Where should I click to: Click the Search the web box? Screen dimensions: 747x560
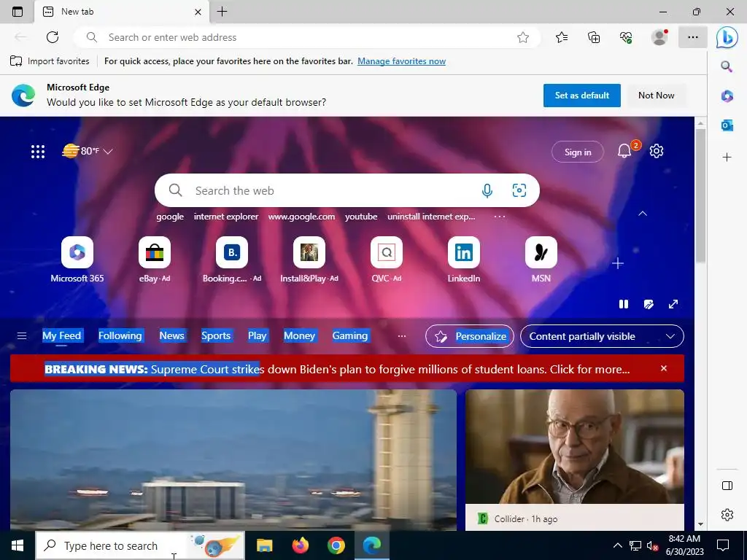347,190
